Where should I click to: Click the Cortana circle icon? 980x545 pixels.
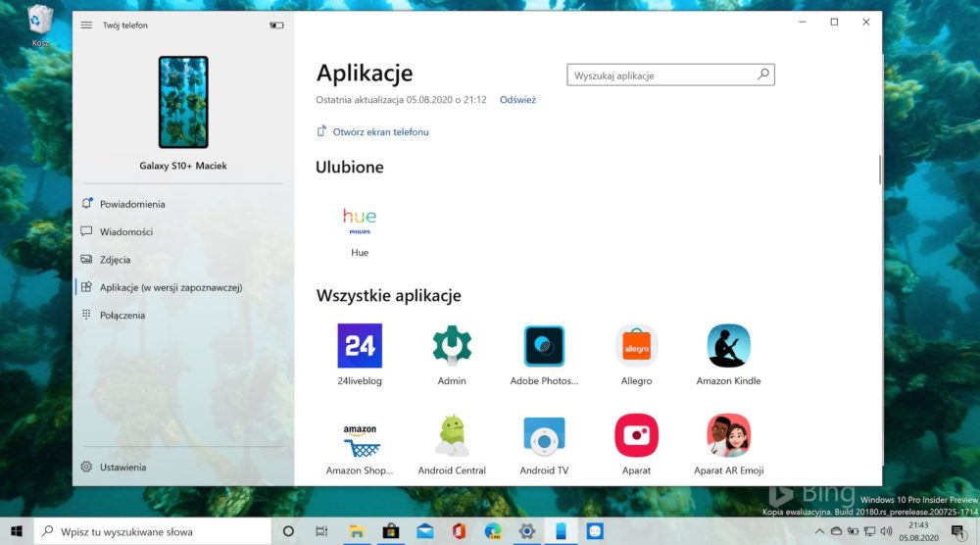coord(288,531)
